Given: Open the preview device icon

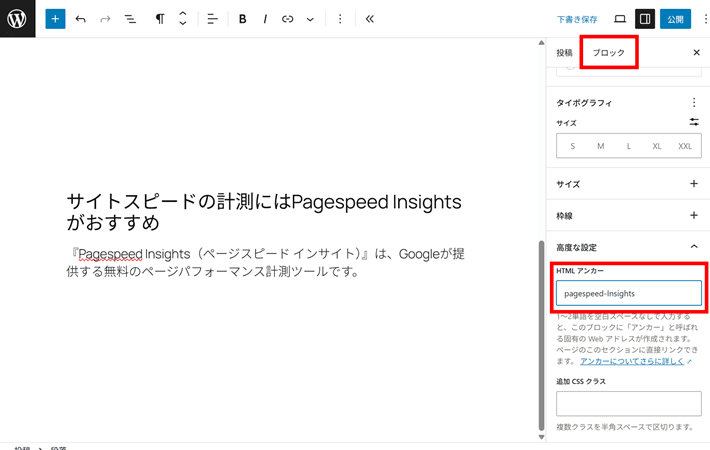Looking at the screenshot, I should point(620,19).
